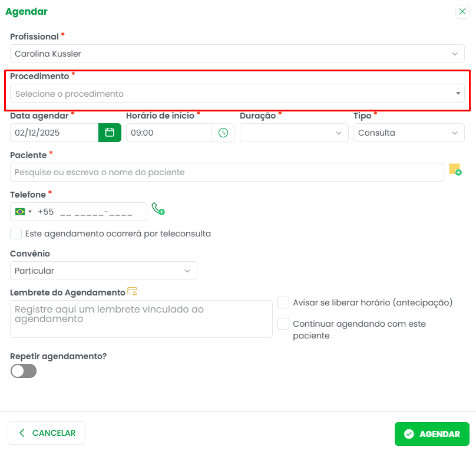Open the calendar date picker icon

[110, 133]
